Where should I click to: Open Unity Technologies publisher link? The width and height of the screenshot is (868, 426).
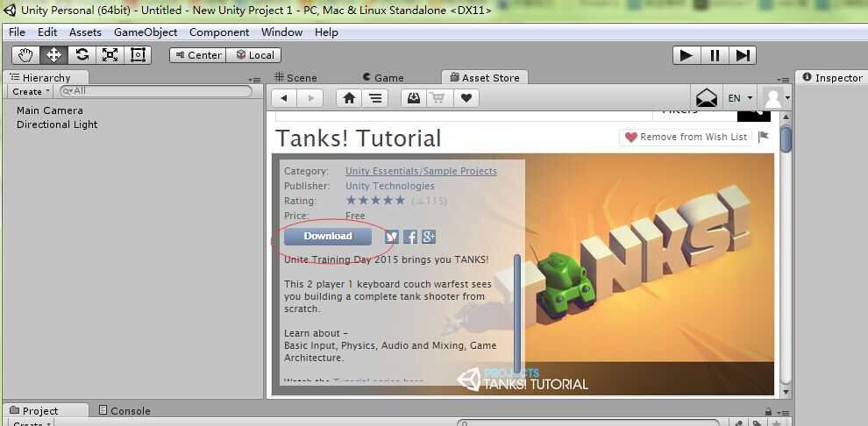389,186
